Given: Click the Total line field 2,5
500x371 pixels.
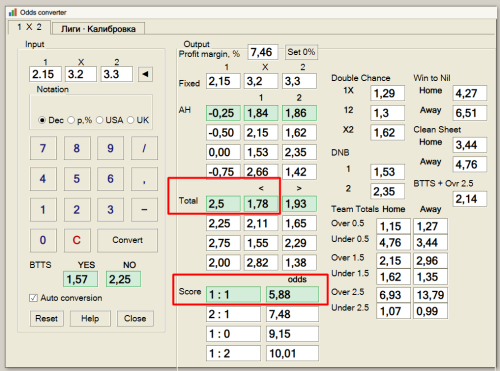Looking at the screenshot, I should pyautogui.click(x=223, y=204).
